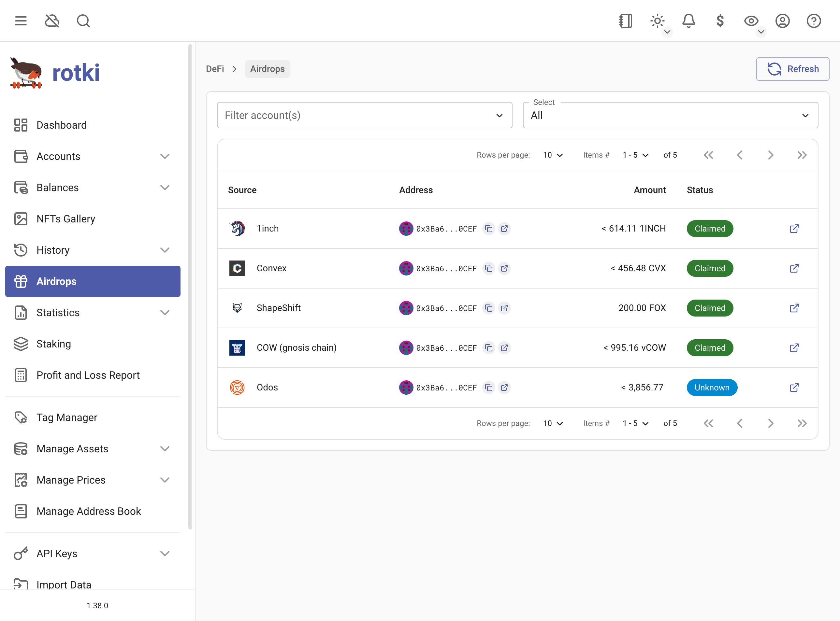This screenshot has width=840, height=621.
Task: Open notifications bell icon
Action: (688, 21)
